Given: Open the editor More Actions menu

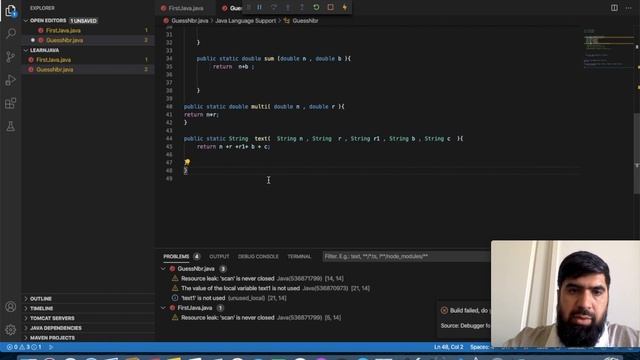Looking at the screenshot, I should pyautogui.click(x=629, y=8).
